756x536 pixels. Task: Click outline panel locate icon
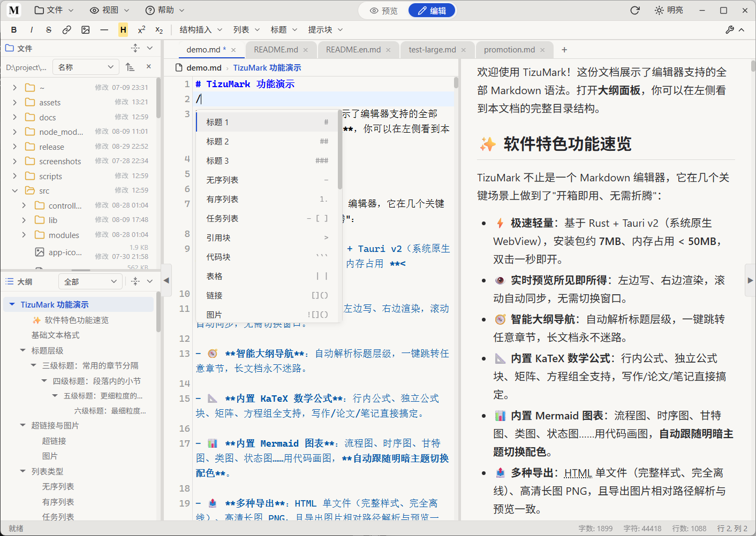(x=135, y=281)
